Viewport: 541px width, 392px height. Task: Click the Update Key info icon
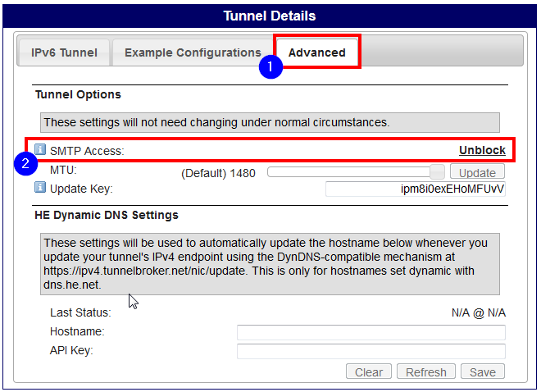pos(40,188)
